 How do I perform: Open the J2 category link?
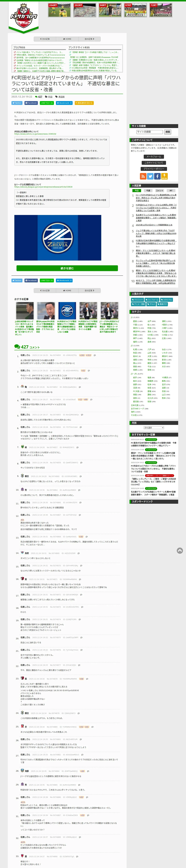132,346
